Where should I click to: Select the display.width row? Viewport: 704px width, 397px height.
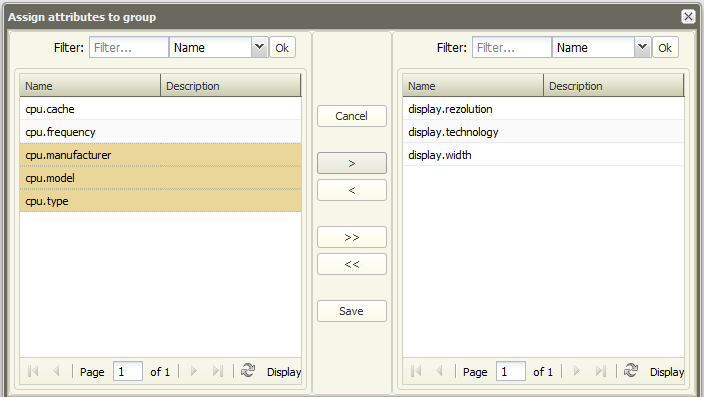point(543,155)
